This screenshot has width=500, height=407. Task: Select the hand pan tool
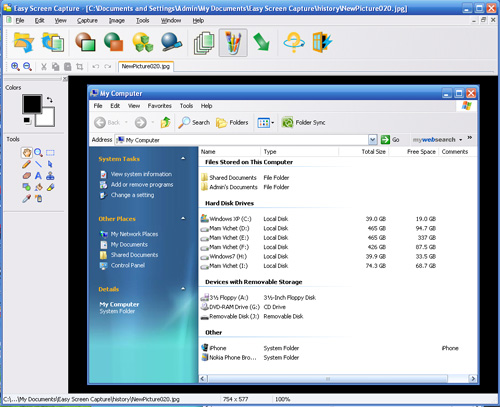point(27,153)
